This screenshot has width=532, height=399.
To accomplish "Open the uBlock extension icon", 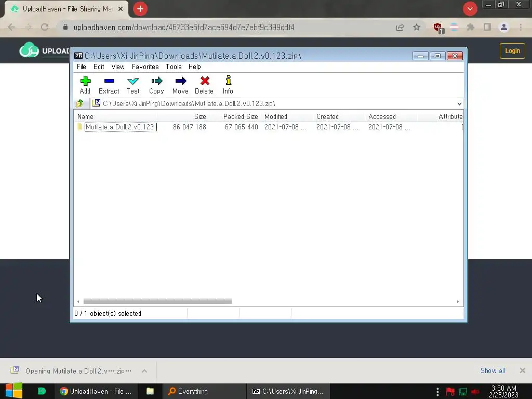I will tap(438, 28).
